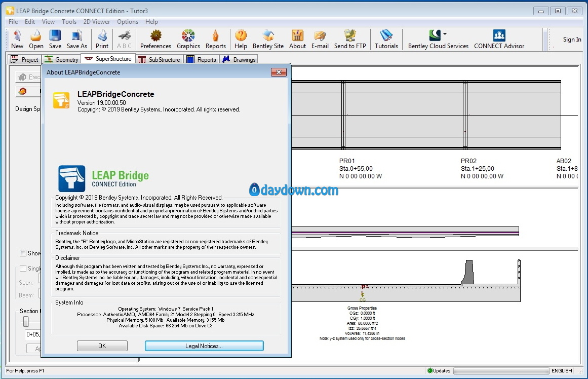Open the Reports toolbar icon
Viewport: 588px width, 379px height.
coord(216,40)
